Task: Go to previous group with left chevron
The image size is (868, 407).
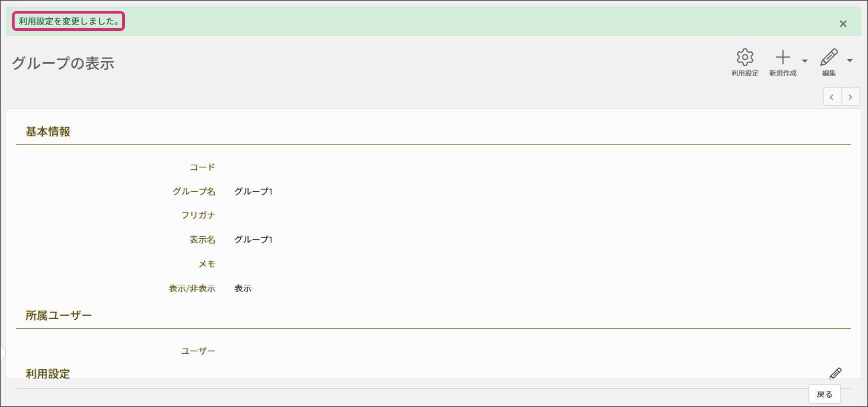Action: click(832, 97)
